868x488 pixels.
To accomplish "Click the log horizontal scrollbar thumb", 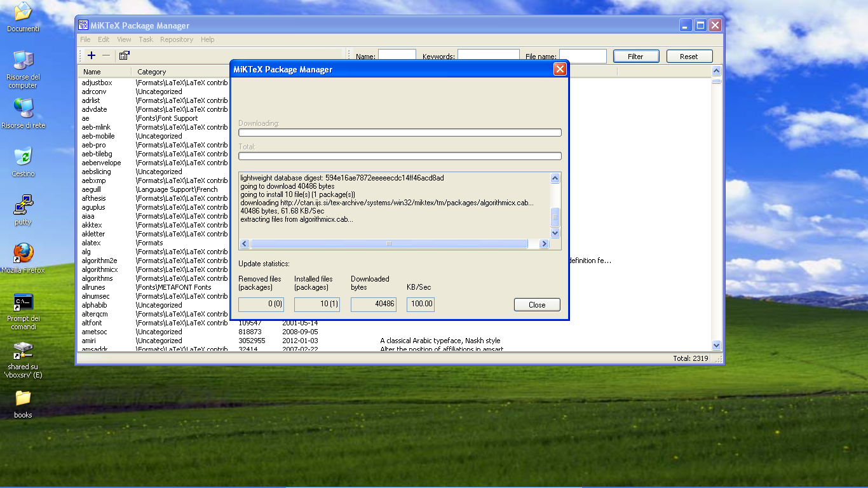I will (x=389, y=244).
